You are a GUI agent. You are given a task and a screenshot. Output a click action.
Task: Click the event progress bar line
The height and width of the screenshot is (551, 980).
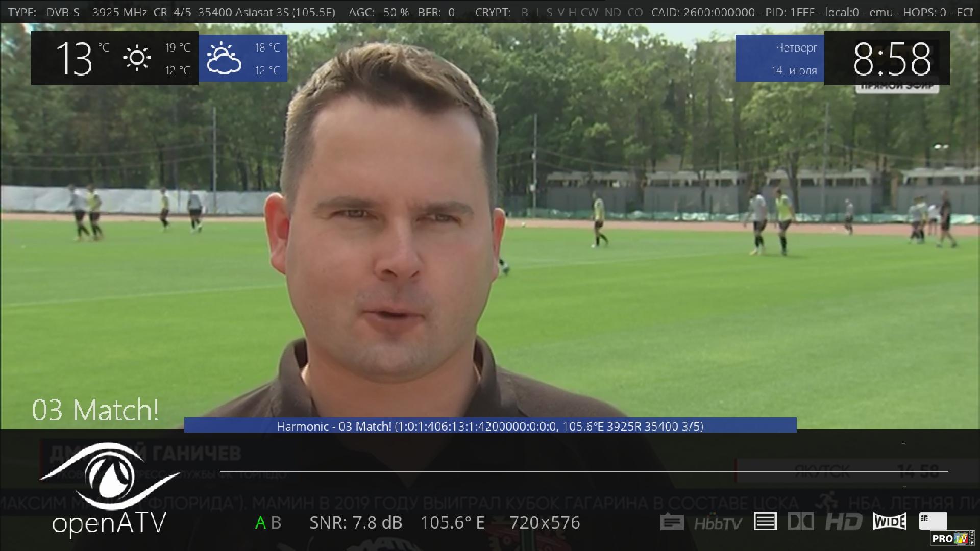[x=583, y=471]
